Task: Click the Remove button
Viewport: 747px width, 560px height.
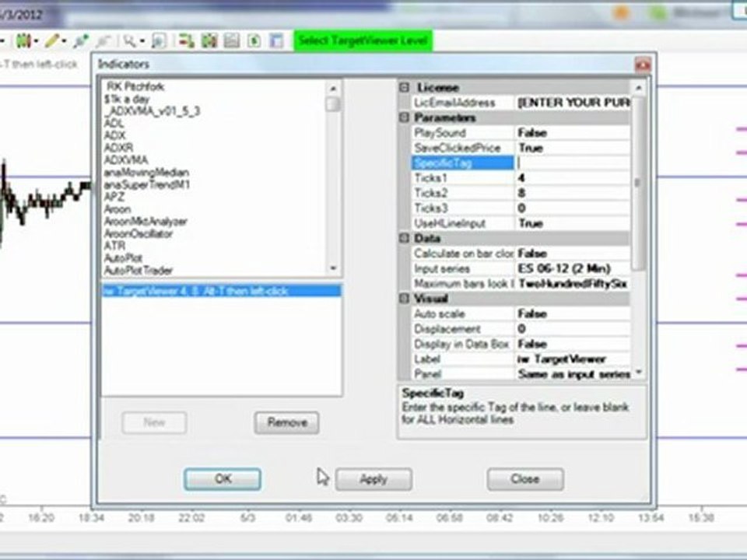Action: pyautogui.click(x=287, y=423)
